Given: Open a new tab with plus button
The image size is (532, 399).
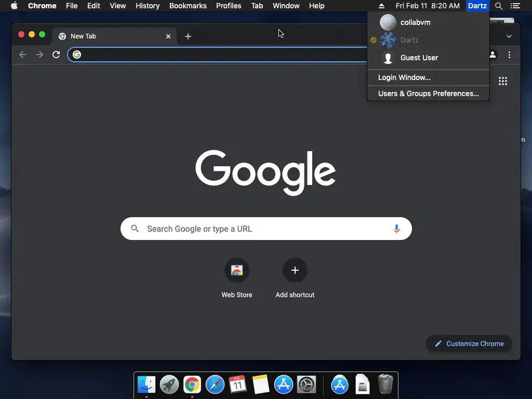Looking at the screenshot, I should (x=188, y=36).
